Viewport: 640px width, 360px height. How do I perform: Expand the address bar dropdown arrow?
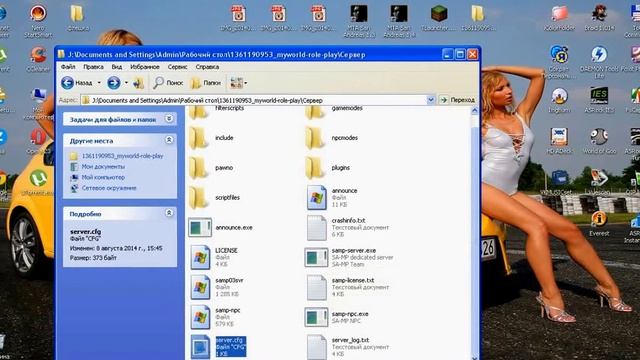click(431, 100)
